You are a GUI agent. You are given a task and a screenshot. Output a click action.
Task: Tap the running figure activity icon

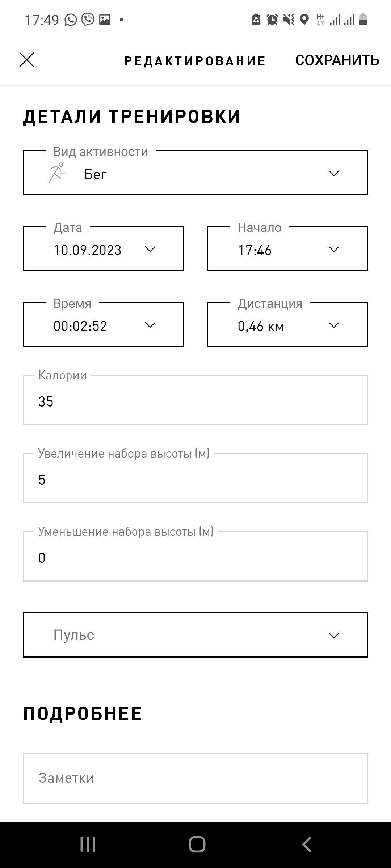tap(57, 173)
